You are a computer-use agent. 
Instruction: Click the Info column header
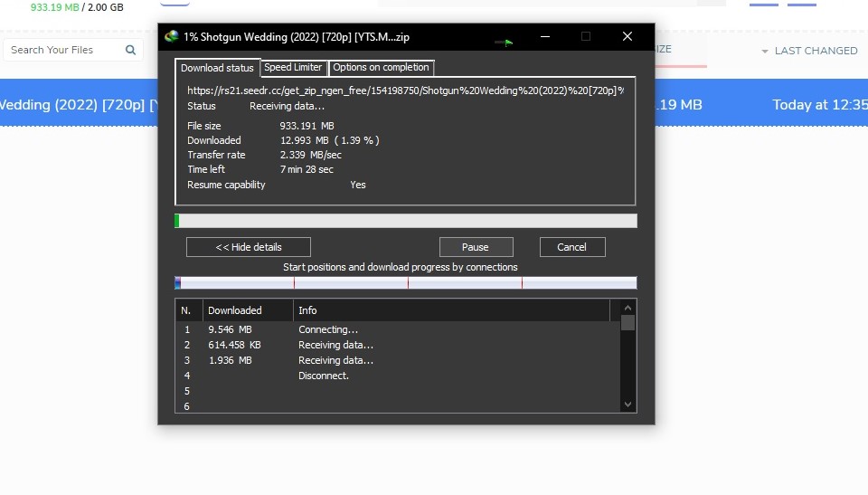pyautogui.click(x=451, y=310)
